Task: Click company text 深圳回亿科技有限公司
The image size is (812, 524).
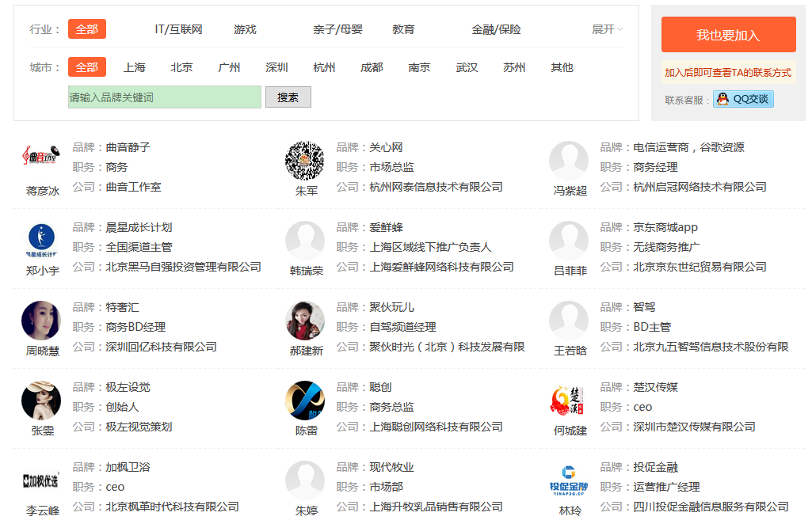Action: (x=161, y=347)
